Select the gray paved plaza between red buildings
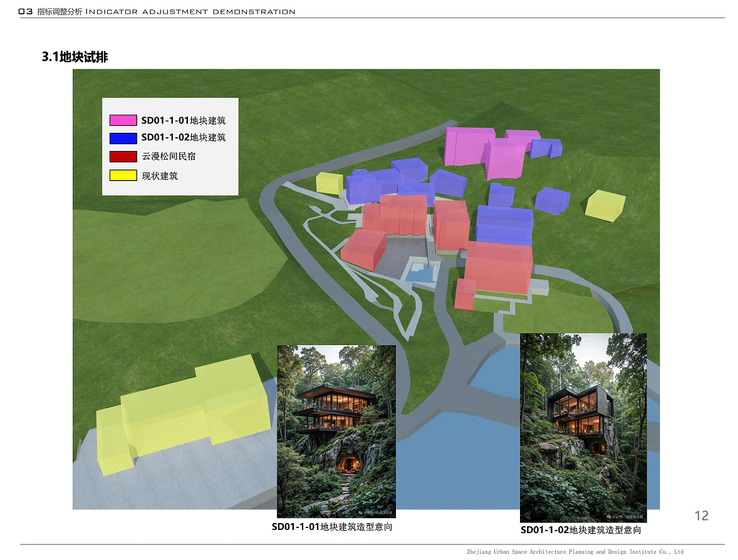Screen dimensions: 738x560 tap(401, 254)
